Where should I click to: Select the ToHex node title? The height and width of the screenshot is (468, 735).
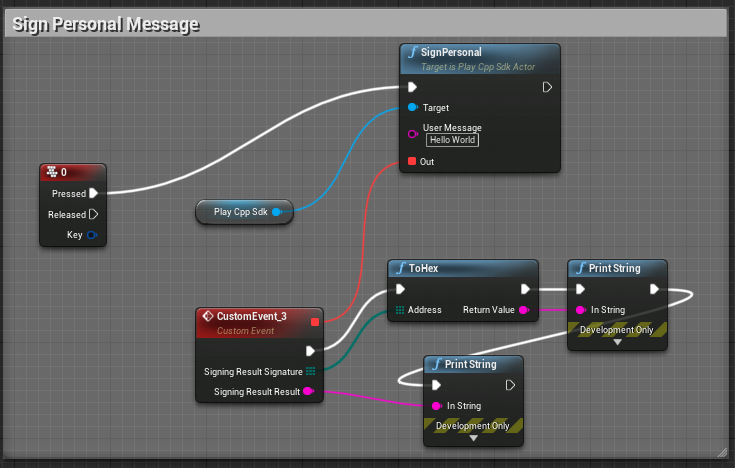coord(424,268)
